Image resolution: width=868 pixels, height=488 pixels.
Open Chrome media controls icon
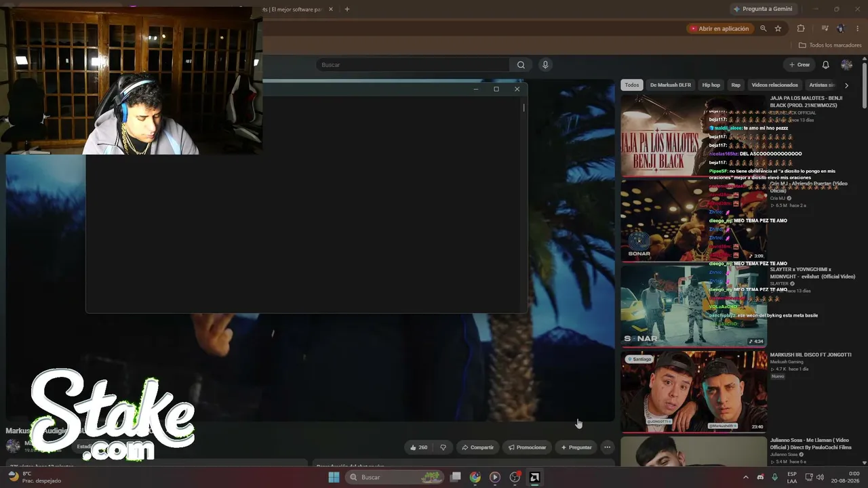pos(825,28)
